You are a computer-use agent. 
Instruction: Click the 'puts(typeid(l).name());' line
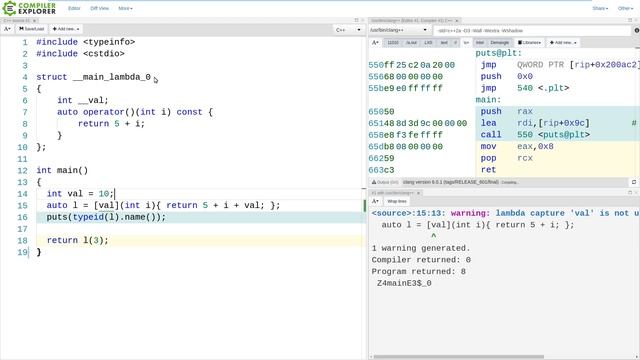(x=106, y=217)
